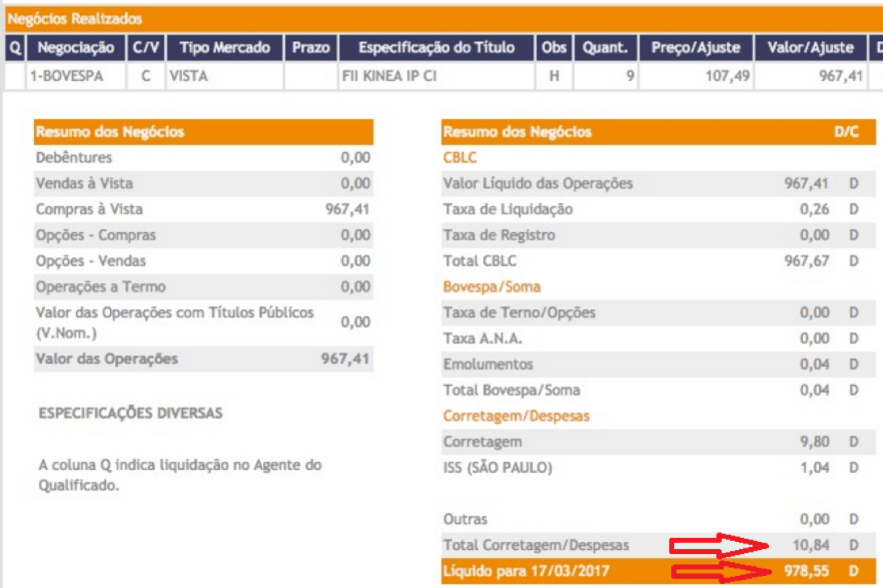The width and height of the screenshot is (883, 588).
Task: Click the Quant. column header
Action: coord(605,48)
